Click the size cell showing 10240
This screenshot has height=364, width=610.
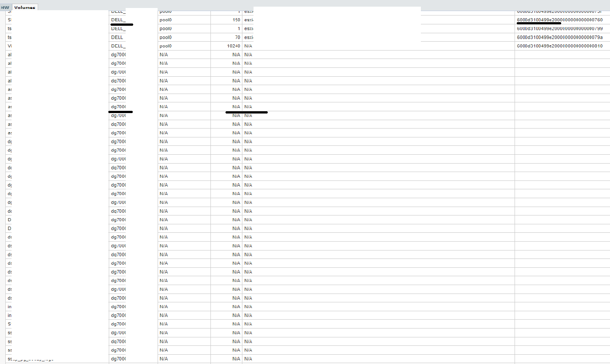(x=233, y=46)
